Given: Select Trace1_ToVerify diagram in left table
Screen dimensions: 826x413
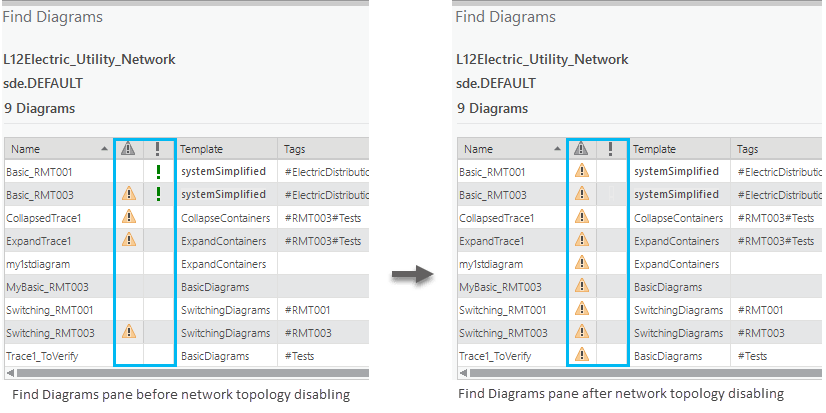Looking at the screenshot, I should 43,355.
